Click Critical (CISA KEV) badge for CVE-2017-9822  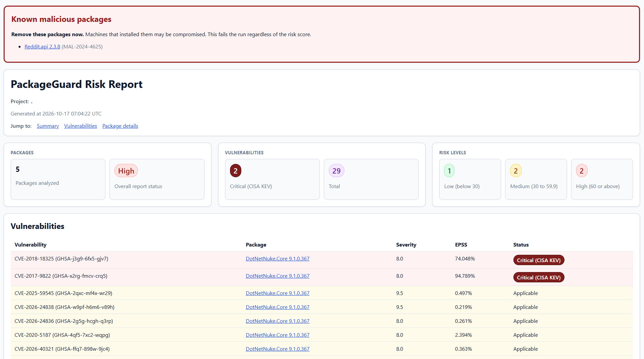539,277
